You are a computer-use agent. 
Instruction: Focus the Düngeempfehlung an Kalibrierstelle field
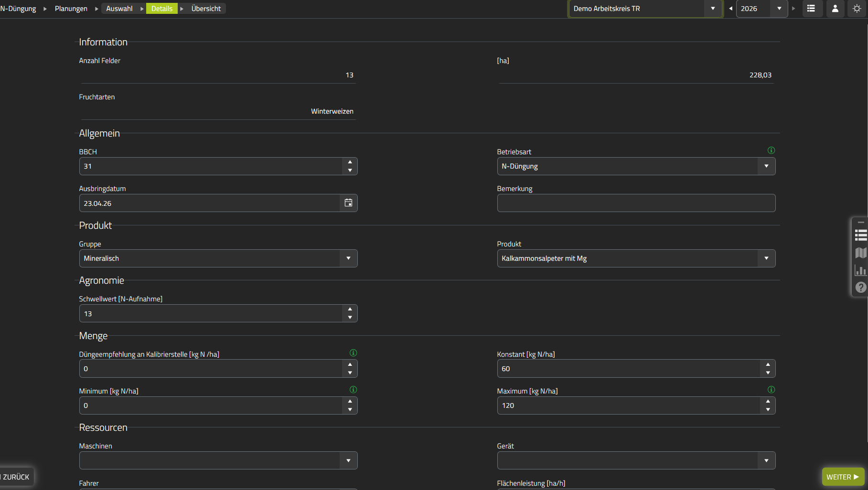(x=211, y=369)
